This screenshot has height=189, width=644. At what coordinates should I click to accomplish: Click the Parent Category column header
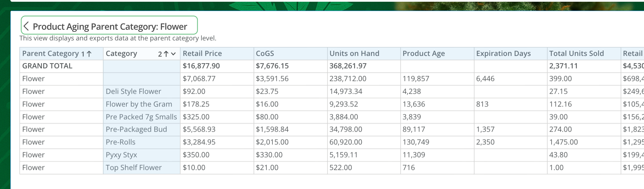[51, 54]
